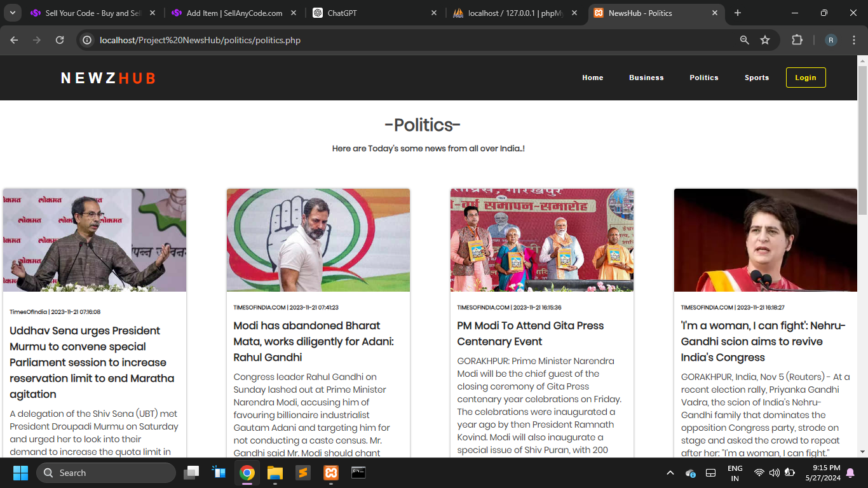Switch to the phpMyAdmin localhost tab
The height and width of the screenshot is (488, 868).
click(515, 13)
